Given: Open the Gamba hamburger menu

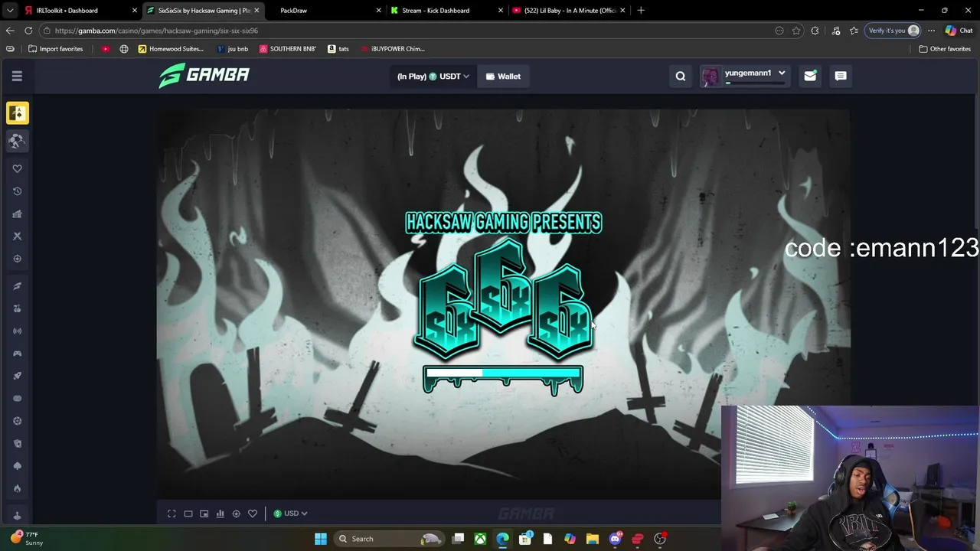Looking at the screenshot, I should point(17,76).
